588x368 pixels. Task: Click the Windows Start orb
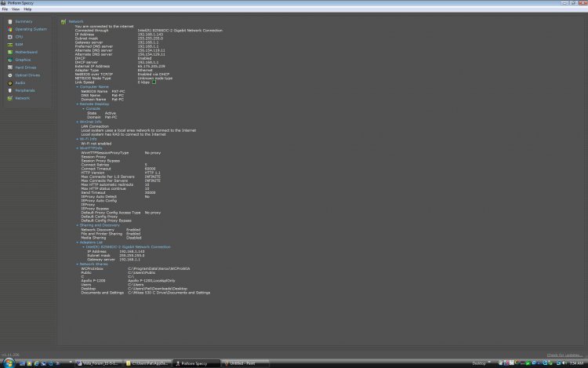(x=9, y=363)
